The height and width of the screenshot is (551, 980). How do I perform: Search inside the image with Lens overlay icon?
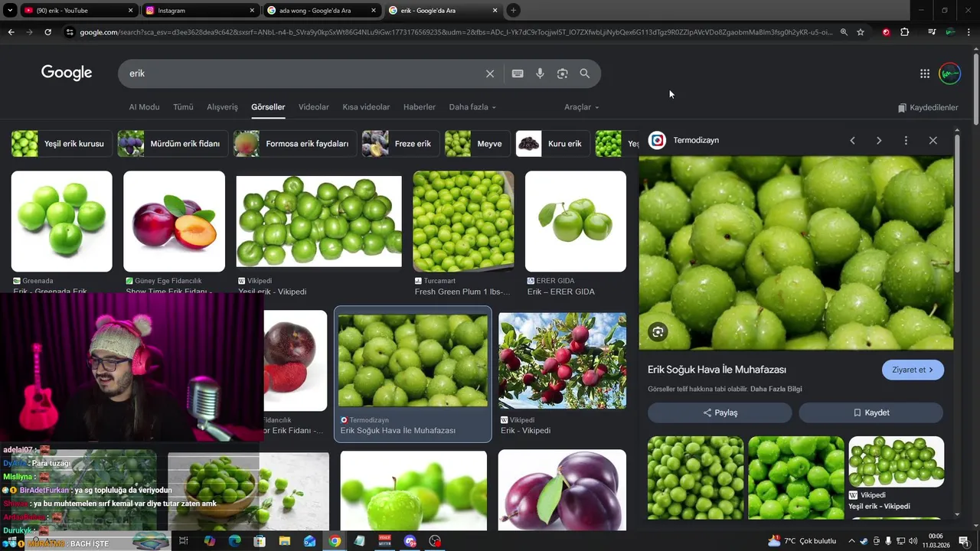[658, 331]
